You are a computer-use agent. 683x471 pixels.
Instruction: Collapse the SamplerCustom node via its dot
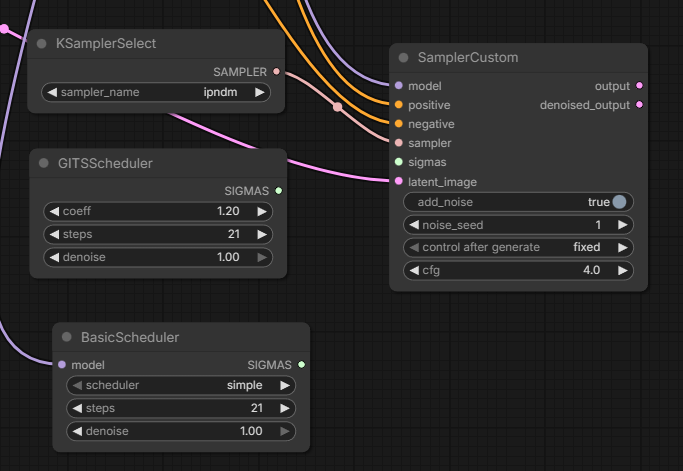point(403,58)
